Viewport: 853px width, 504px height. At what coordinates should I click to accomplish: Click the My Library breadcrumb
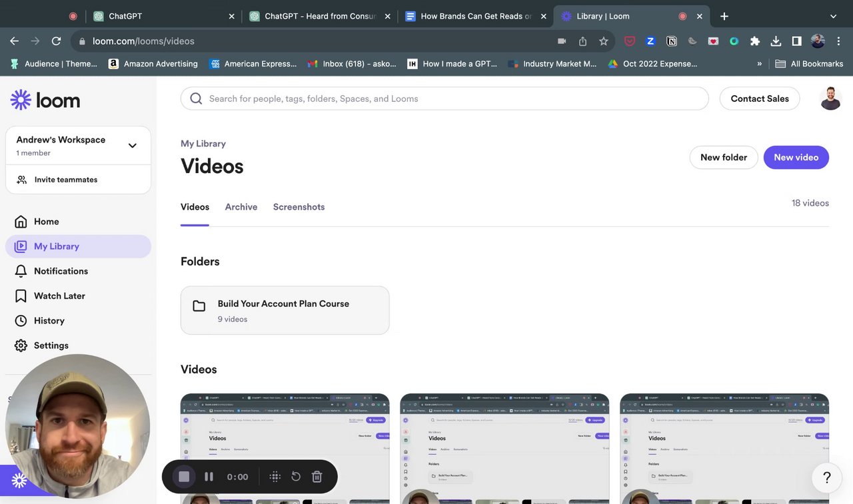click(x=203, y=144)
